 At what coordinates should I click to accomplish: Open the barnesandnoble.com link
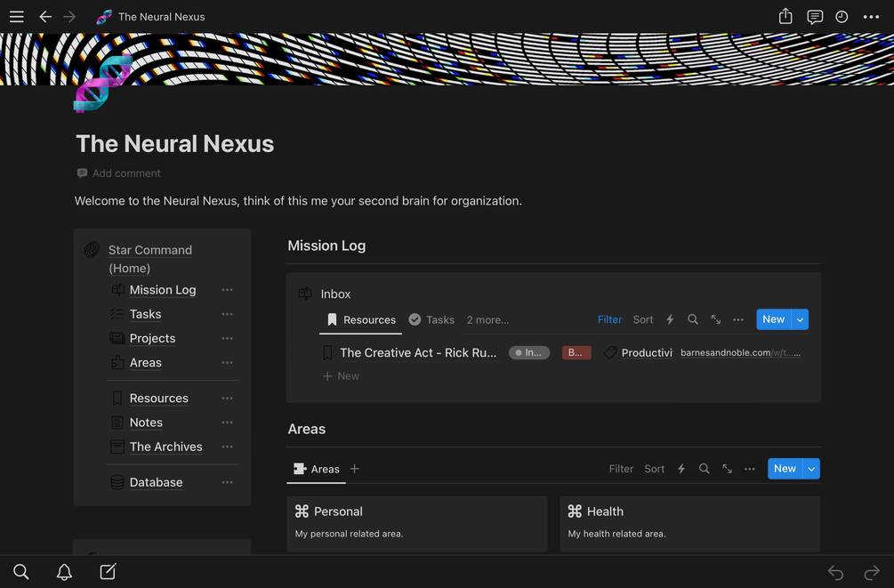740,352
